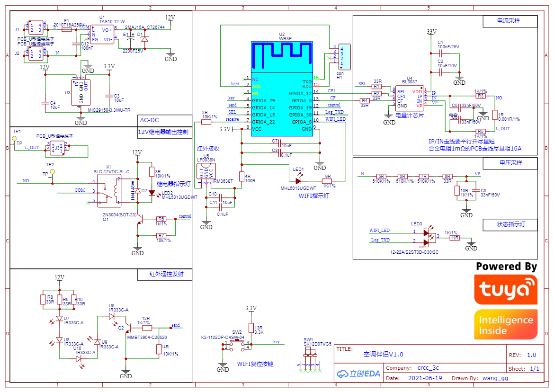Click transistor Q1 2N3904 symbol
Viewport: 554px width, 392px height.
[x=139, y=220]
